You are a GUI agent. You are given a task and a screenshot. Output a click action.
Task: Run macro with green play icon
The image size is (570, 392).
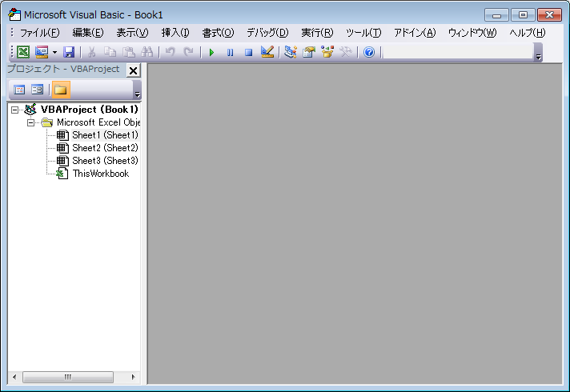click(x=211, y=52)
